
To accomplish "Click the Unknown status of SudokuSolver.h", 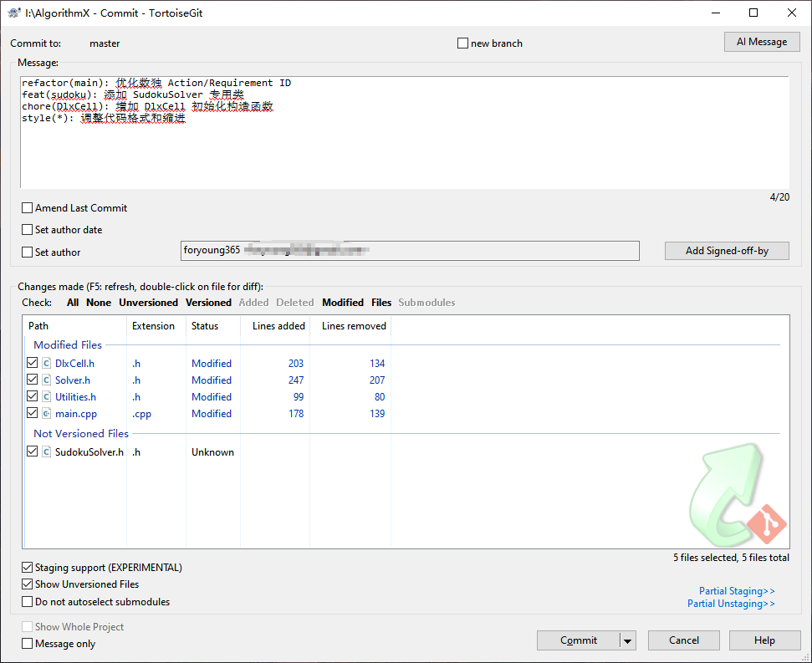I will tap(212, 452).
